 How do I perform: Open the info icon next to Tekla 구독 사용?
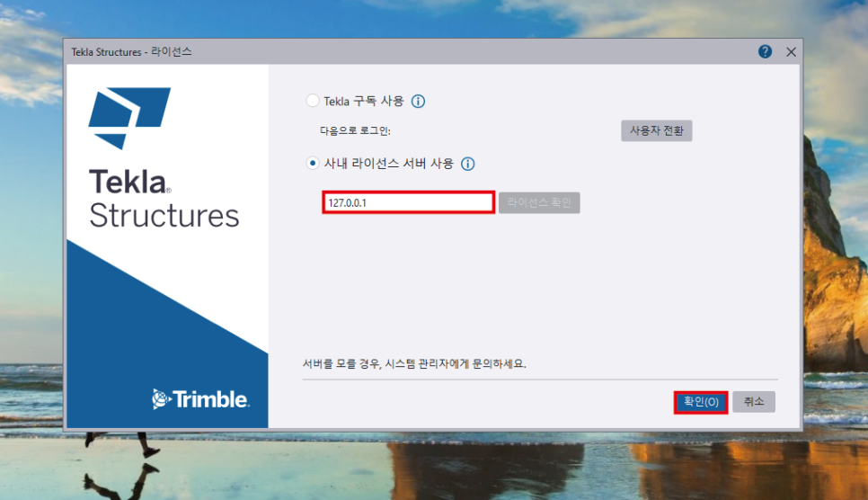point(418,101)
